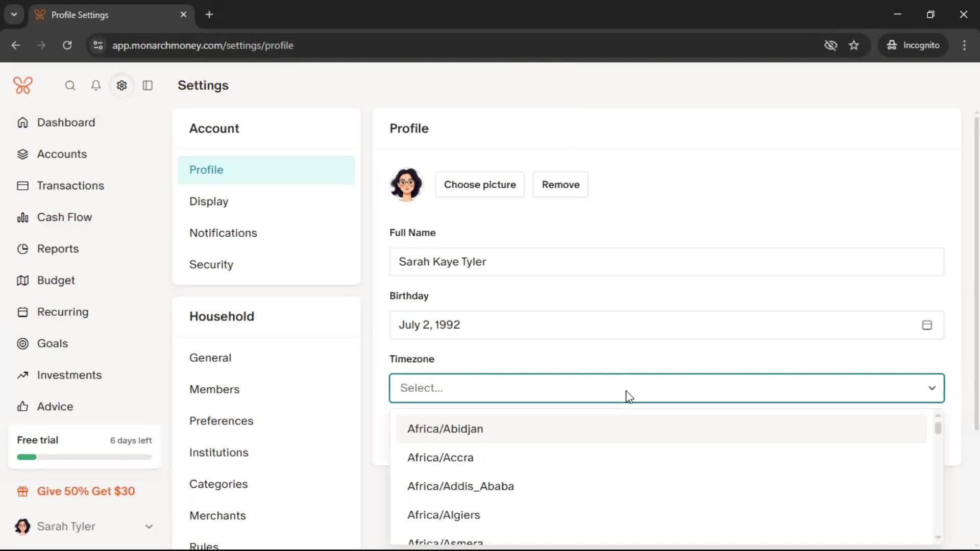Expand the Timezone dropdown chevron

pos(932,388)
